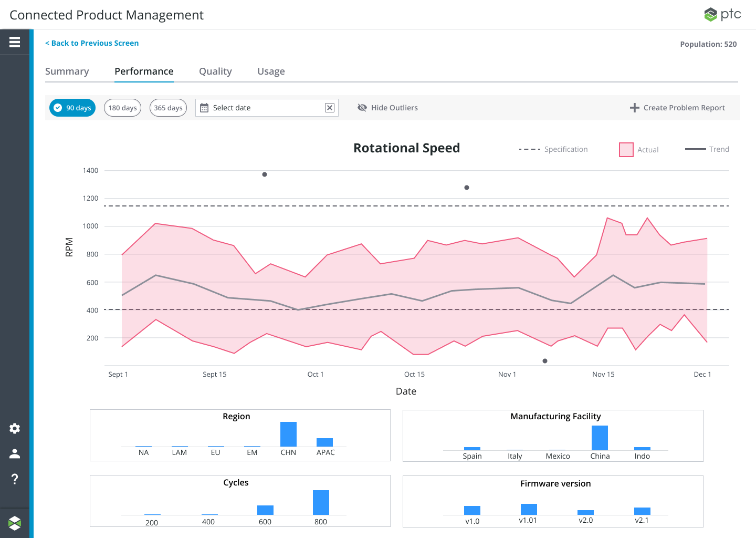Image resolution: width=756 pixels, height=538 pixels.
Task: Click Sept 15 date axis label
Action: [215, 375]
